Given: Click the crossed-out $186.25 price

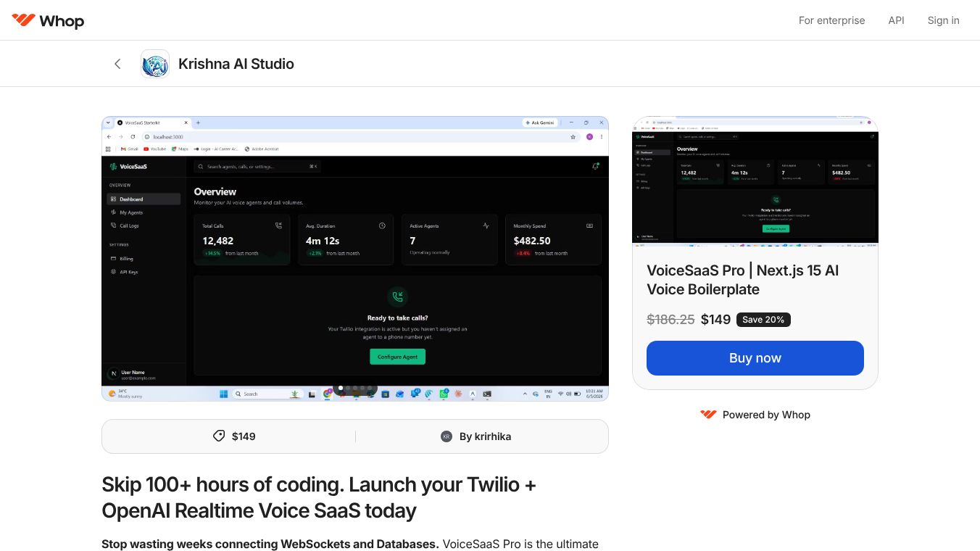Looking at the screenshot, I should (x=670, y=320).
